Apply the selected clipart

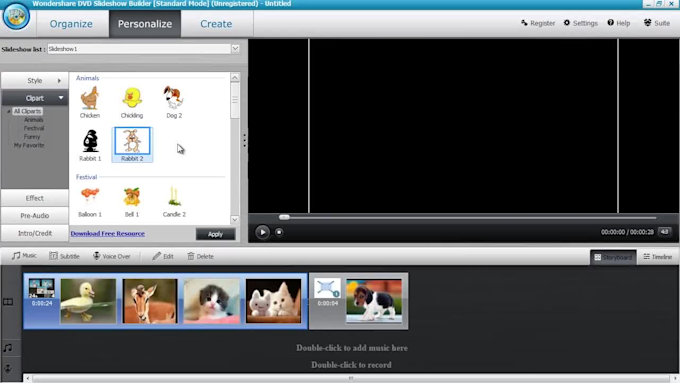216,234
